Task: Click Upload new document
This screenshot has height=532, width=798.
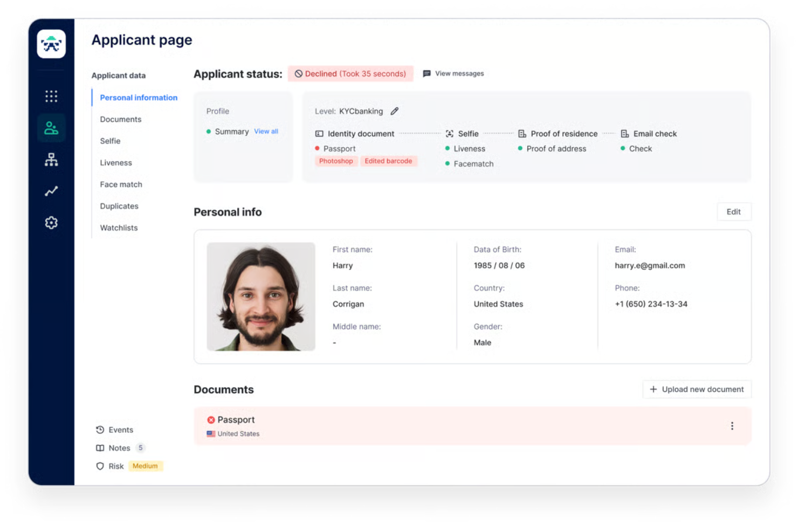Action: tap(697, 389)
